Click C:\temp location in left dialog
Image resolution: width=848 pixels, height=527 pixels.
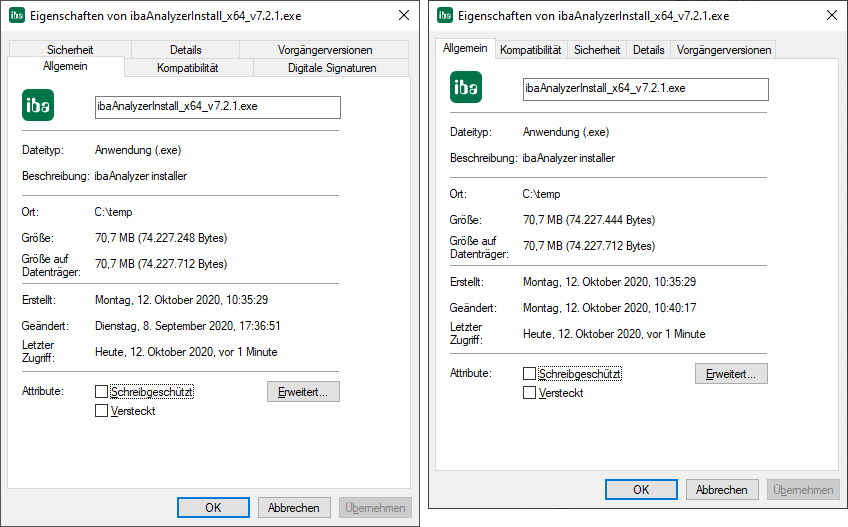click(114, 212)
